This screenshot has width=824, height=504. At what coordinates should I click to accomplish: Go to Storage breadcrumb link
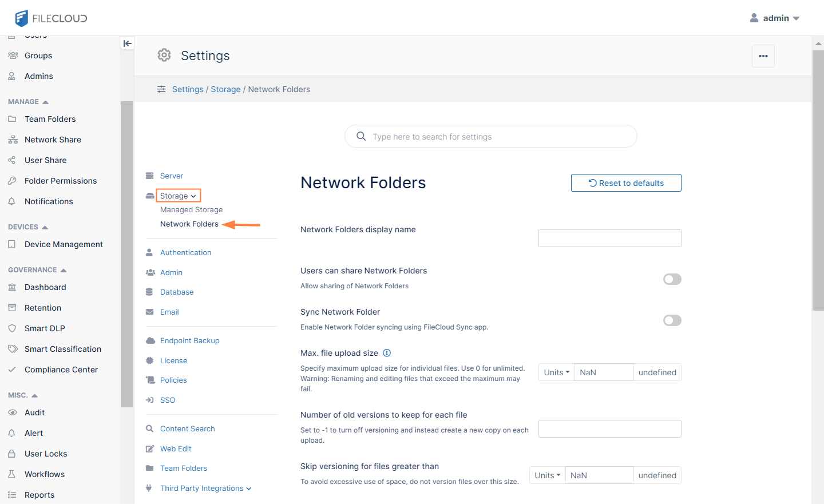225,89
